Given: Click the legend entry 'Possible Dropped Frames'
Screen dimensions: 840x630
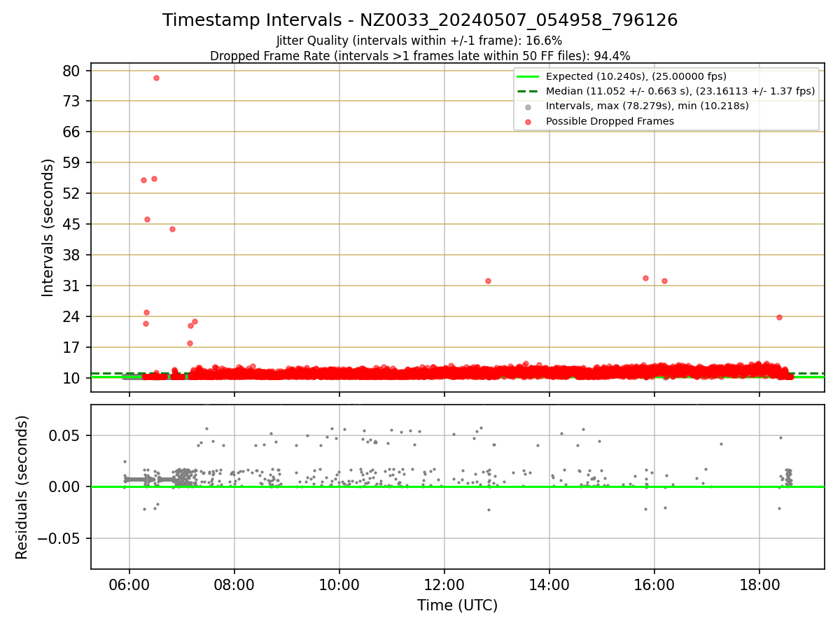Looking at the screenshot, I should (610, 121).
